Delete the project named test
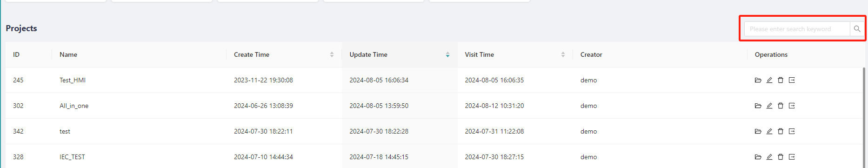 (781, 131)
